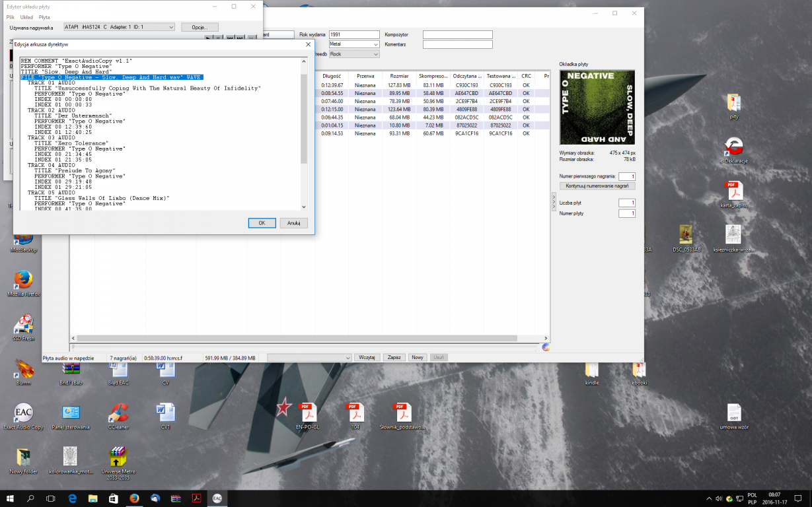This screenshot has height=507, width=812.
Task: Click the cue sheet scrollbar down arrow
Action: [304, 207]
